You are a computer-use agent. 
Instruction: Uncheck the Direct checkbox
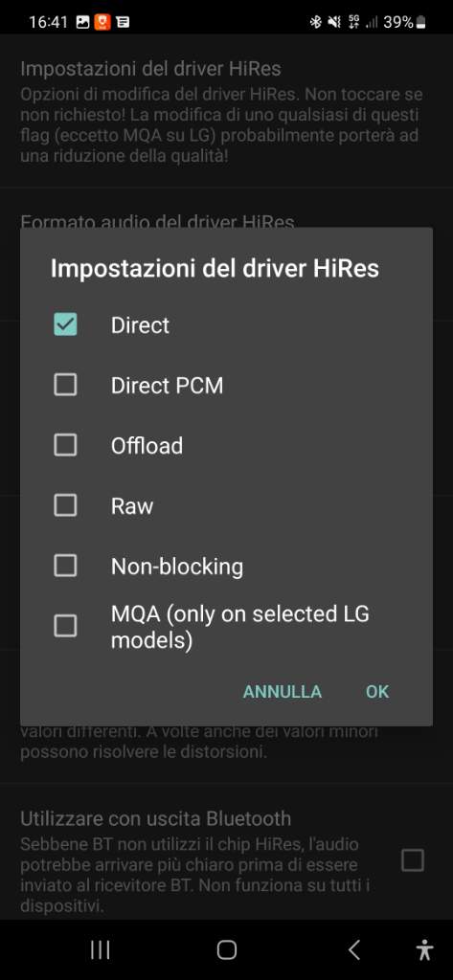pos(65,324)
